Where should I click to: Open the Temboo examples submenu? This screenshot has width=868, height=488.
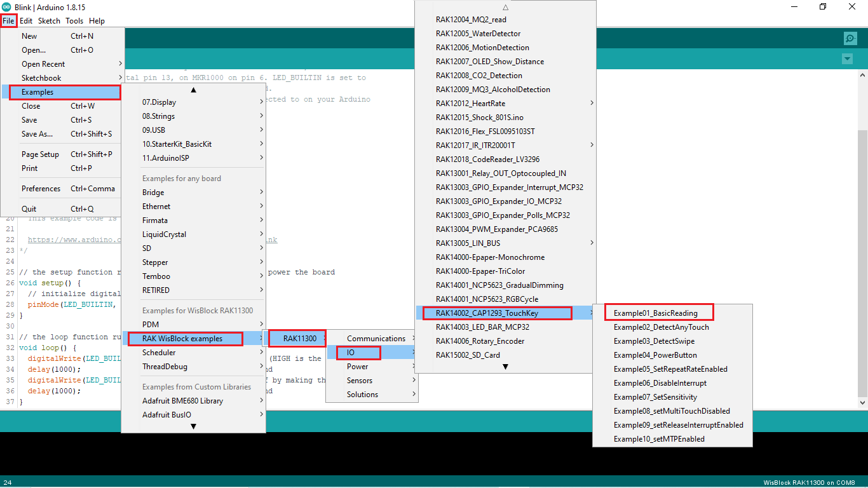pyautogui.click(x=193, y=276)
